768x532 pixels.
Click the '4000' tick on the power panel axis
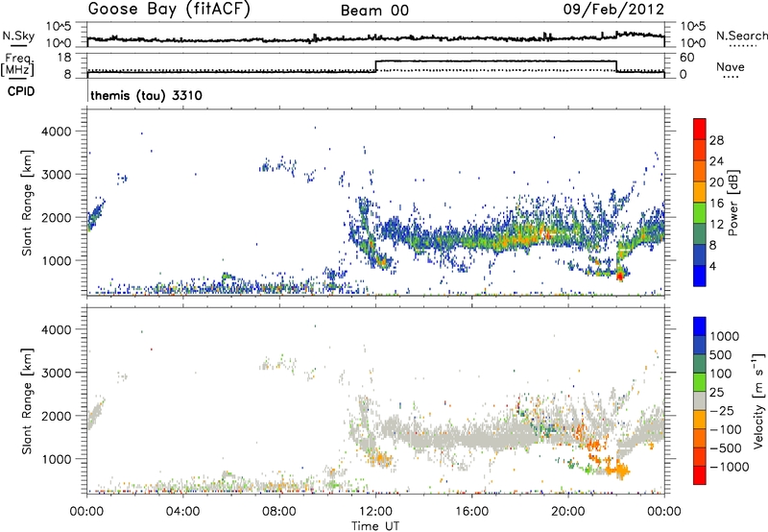pos(57,132)
